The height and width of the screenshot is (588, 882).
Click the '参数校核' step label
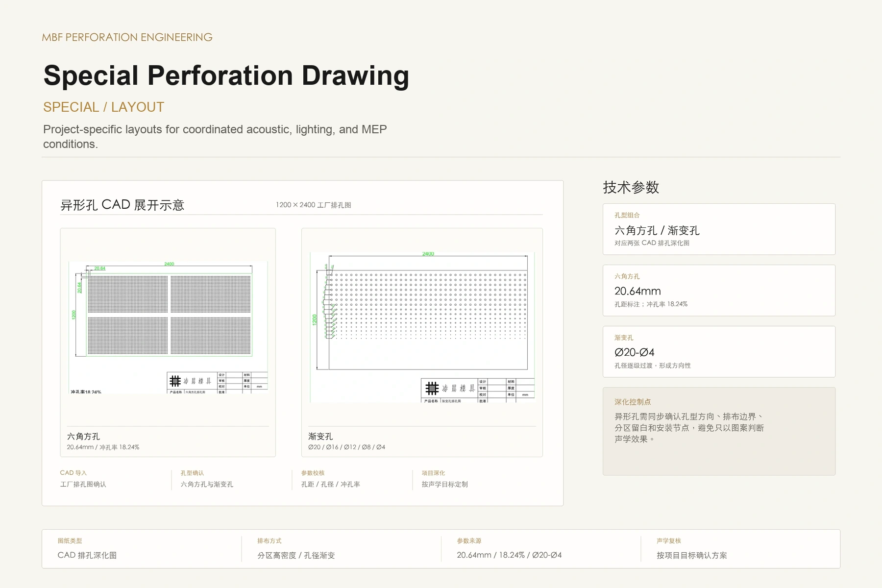[x=313, y=473]
